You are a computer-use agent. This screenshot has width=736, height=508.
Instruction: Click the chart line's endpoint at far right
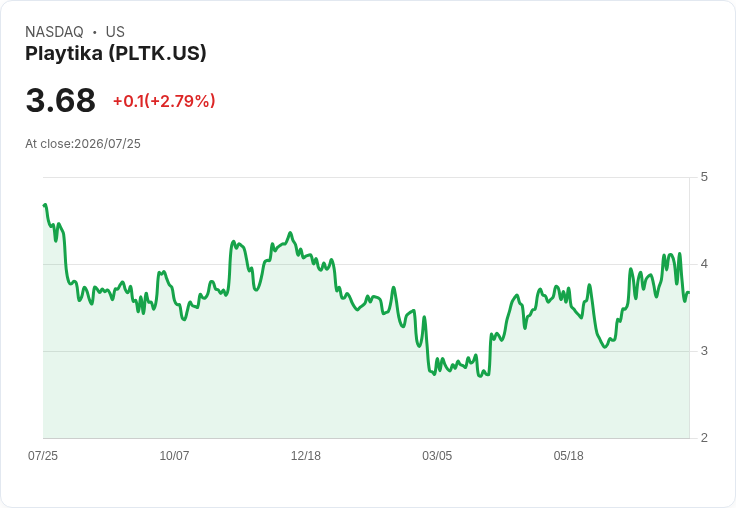tap(689, 292)
